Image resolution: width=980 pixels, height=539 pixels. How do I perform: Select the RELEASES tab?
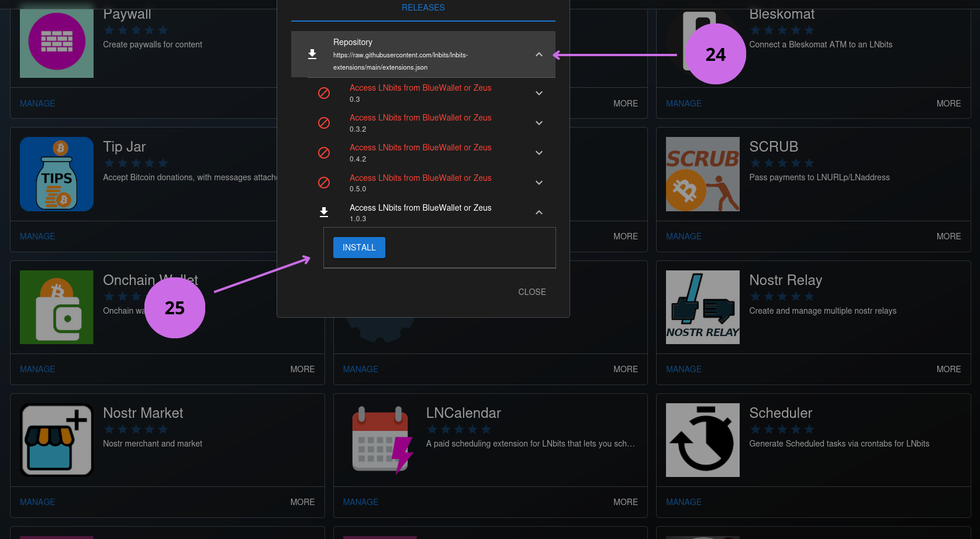click(423, 8)
